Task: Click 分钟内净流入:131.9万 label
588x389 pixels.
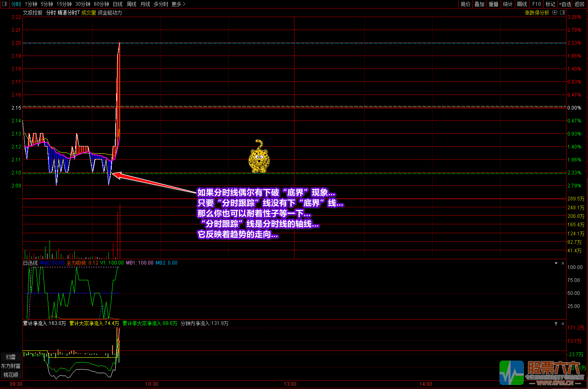Action: (x=204, y=323)
